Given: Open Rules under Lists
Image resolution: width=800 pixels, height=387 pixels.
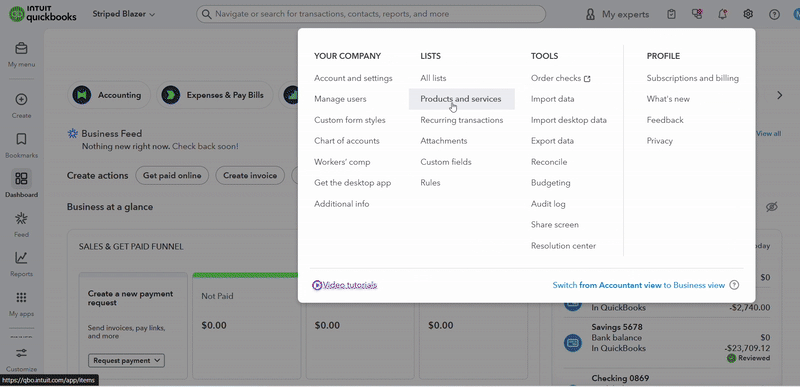Looking at the screenshot, I should (x=430, y=183).
